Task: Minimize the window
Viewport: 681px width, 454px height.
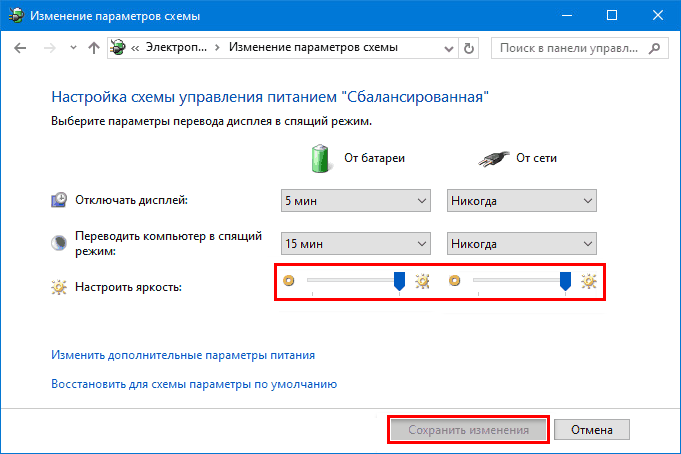Action: coord(567,15)
